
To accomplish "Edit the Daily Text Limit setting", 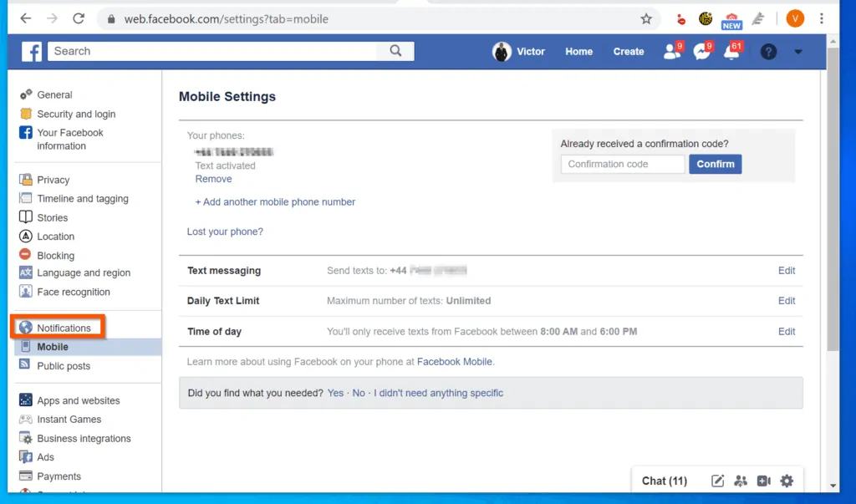I will 787,300.
